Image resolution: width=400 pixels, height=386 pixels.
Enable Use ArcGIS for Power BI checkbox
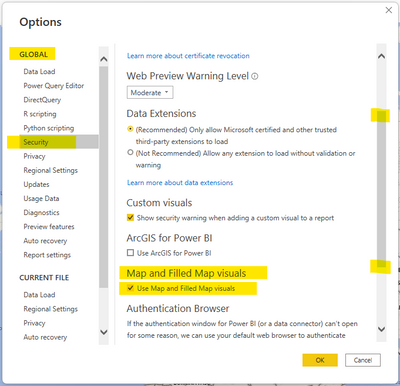[131, 253]
